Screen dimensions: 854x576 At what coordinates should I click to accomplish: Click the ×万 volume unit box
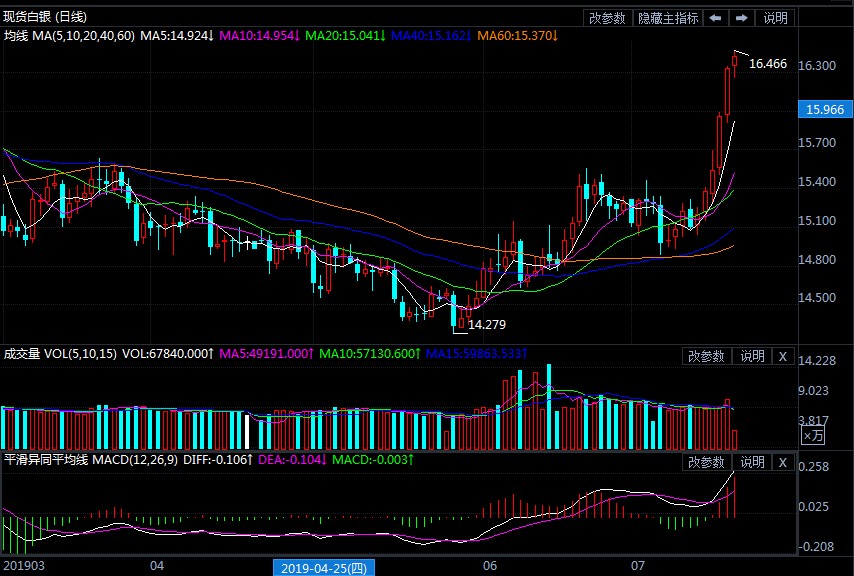pos(813,436)
